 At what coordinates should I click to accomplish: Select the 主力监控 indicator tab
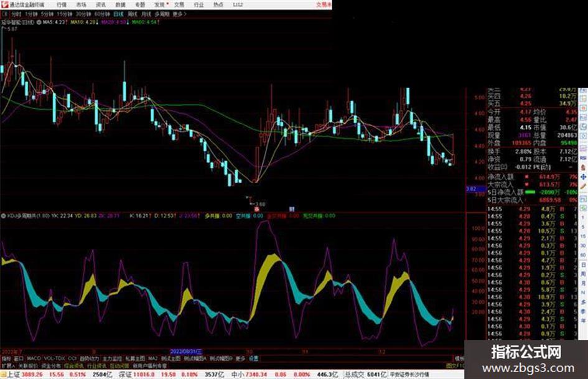[112, 358]
